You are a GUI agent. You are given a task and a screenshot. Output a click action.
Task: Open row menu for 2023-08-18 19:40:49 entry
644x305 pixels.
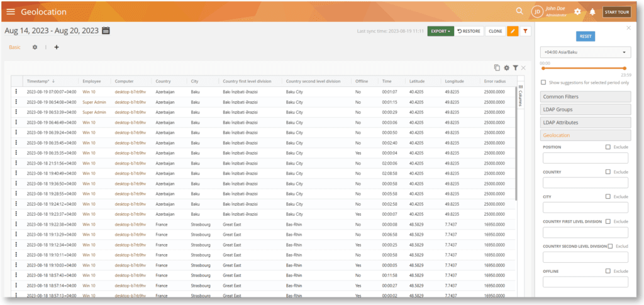click(x=16, y=173)
